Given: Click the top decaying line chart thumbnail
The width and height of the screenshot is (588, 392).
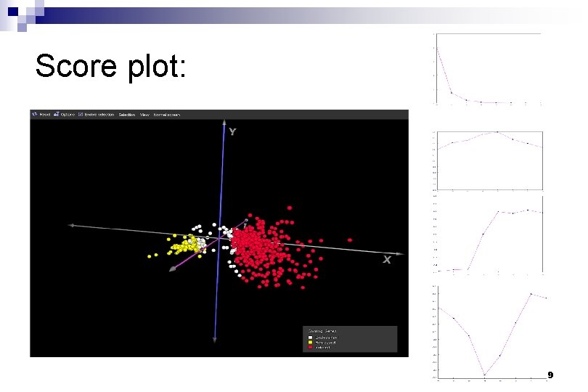Looking at the screenshot, I should click(x=489, y=69).
